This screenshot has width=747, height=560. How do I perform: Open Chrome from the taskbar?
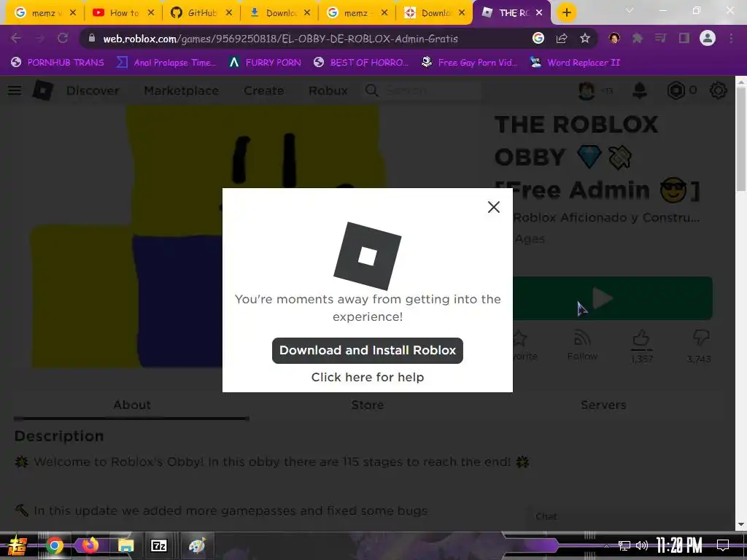pos(54,545)
